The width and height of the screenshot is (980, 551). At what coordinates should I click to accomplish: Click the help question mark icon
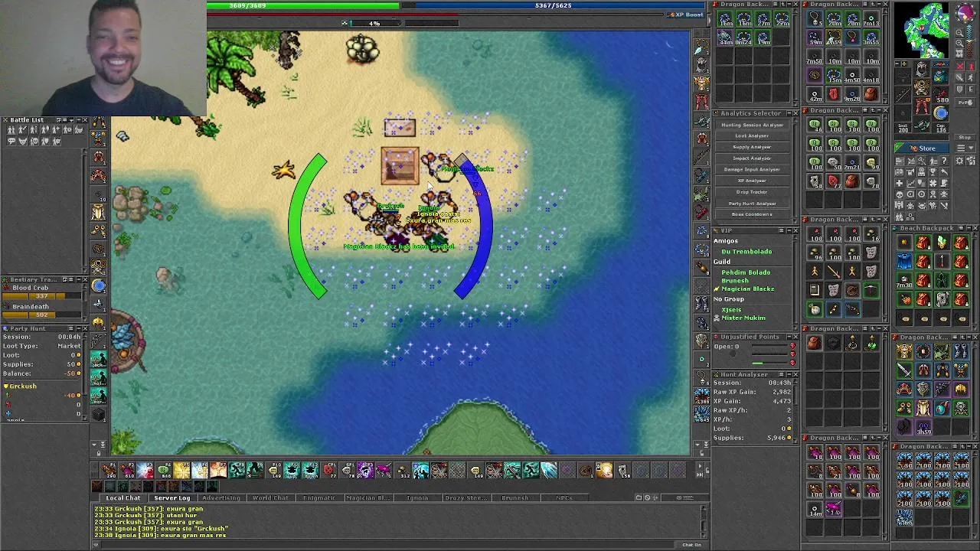[945, 161]
